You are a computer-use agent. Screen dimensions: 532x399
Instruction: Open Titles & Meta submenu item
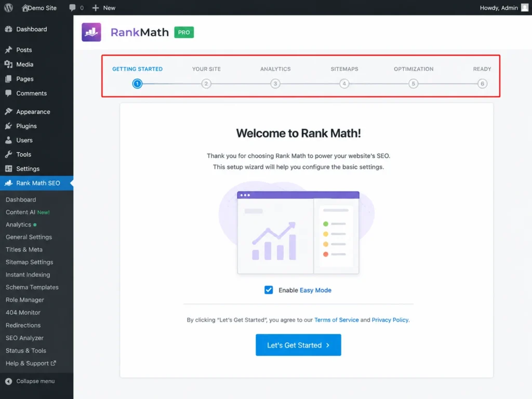tap(24, 249)
